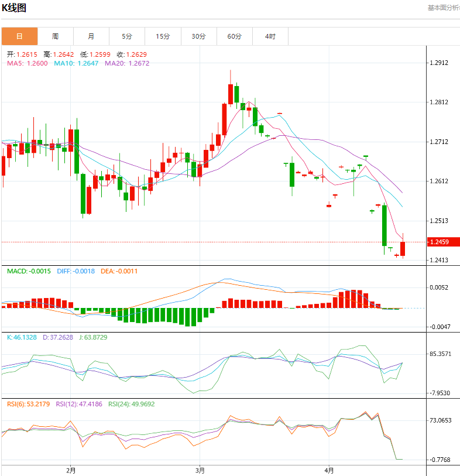Viewport: 460px width, 476px height.
Task: Open the 基本面分析 link
Action: pos(443,8)
